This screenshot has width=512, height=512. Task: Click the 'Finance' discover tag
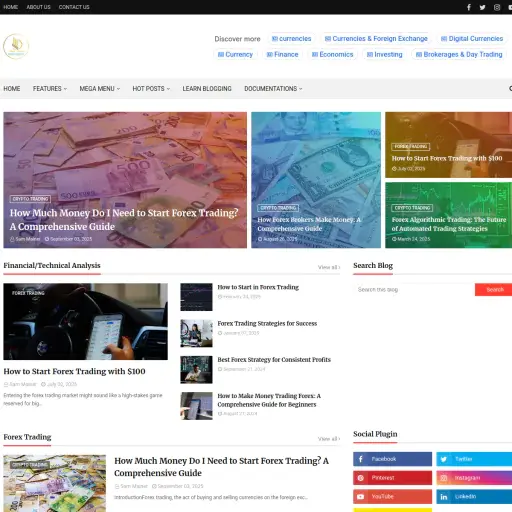click(x=282, y=54)
